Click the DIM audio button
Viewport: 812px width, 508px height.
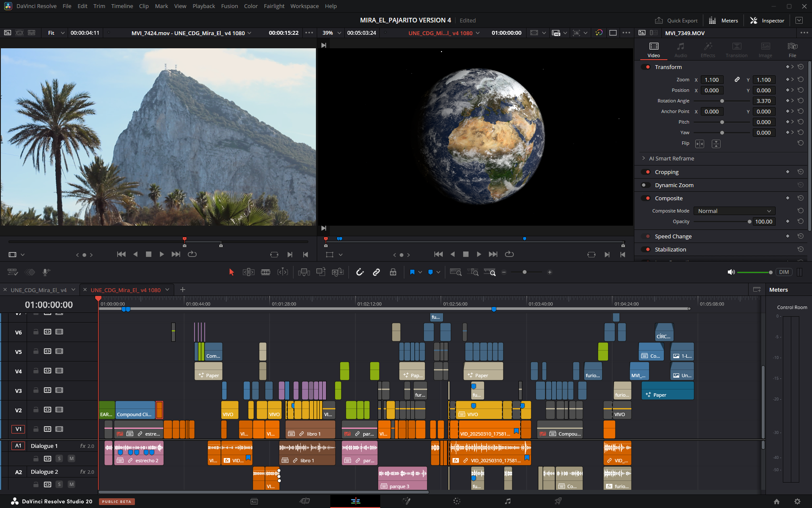click(784, 272)
